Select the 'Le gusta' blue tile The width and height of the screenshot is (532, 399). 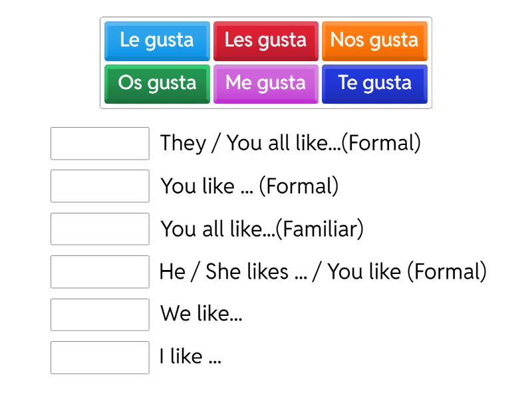(x=156, y=41)
